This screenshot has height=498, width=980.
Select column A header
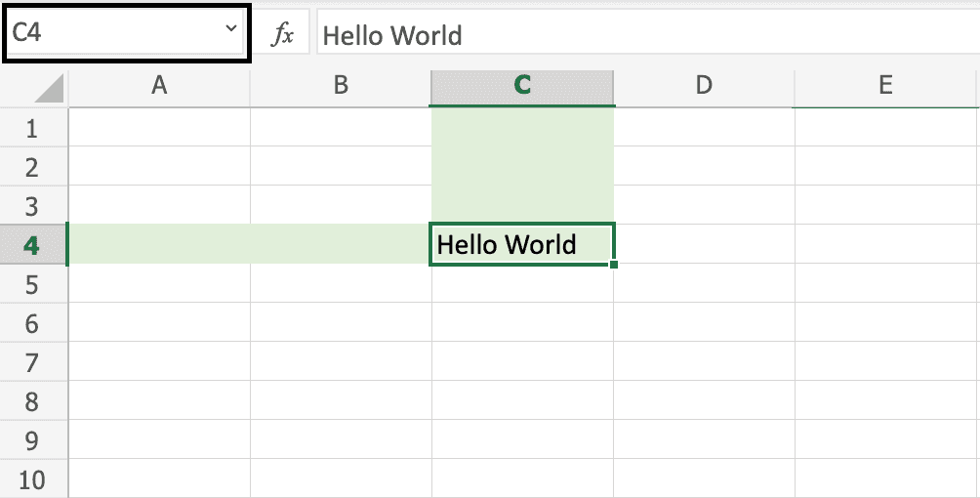(159, 86)
